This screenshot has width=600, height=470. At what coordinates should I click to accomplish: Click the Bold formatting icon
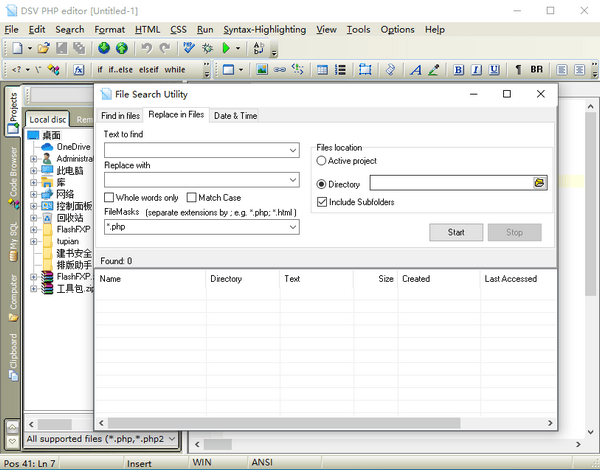(x=458, y=70)
